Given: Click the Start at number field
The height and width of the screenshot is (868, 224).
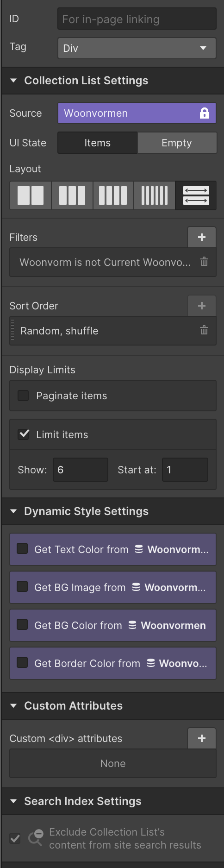Looking at the screenshot, I should point(185,470).
